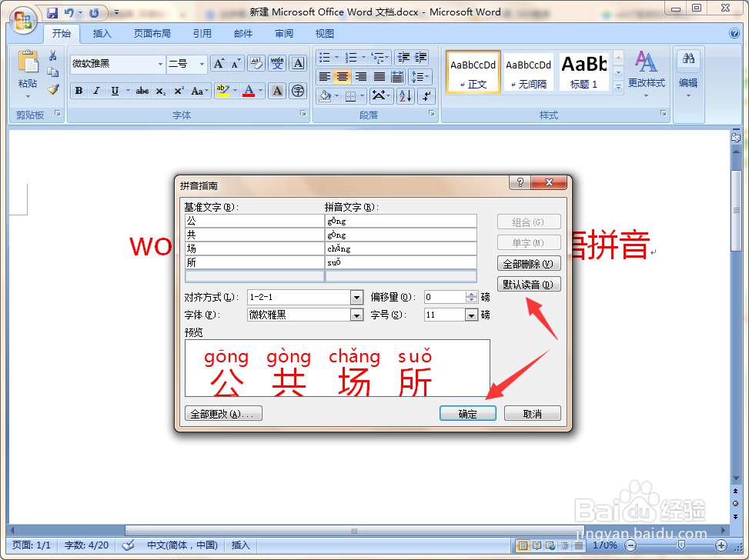The width and height of the screenshot is (749, 560).
Task: Apply character border icon
Action: coord(298,64)
